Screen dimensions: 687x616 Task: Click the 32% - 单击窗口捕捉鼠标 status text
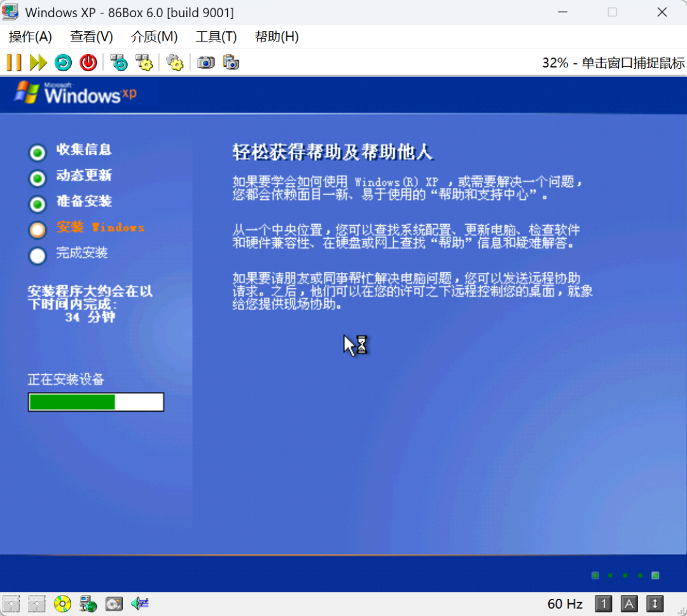[613, 63]
